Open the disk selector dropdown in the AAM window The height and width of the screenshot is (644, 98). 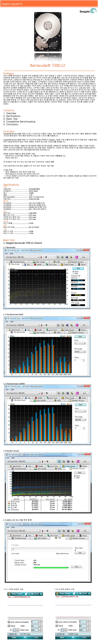pos(24,531)
